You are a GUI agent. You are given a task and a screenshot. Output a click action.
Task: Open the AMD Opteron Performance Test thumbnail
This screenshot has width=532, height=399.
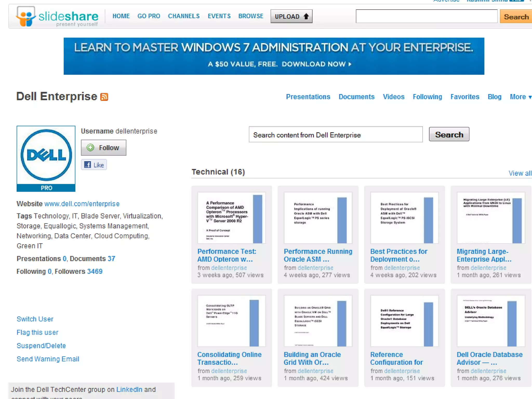coord(231,218)
